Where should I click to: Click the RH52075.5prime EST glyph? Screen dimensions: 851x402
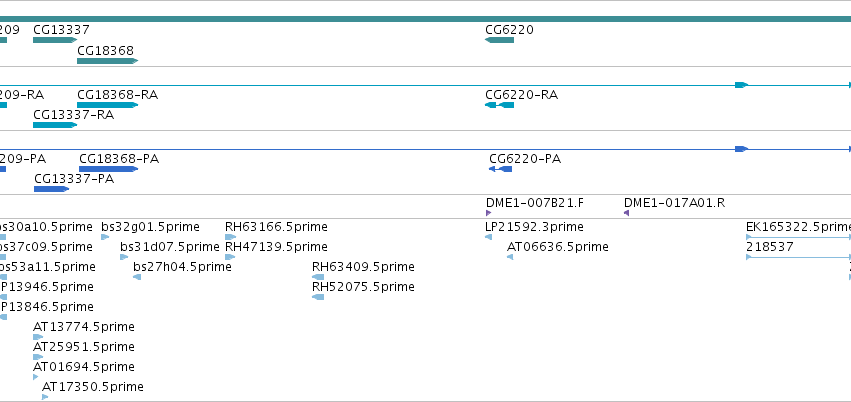(x=318, y=297)
